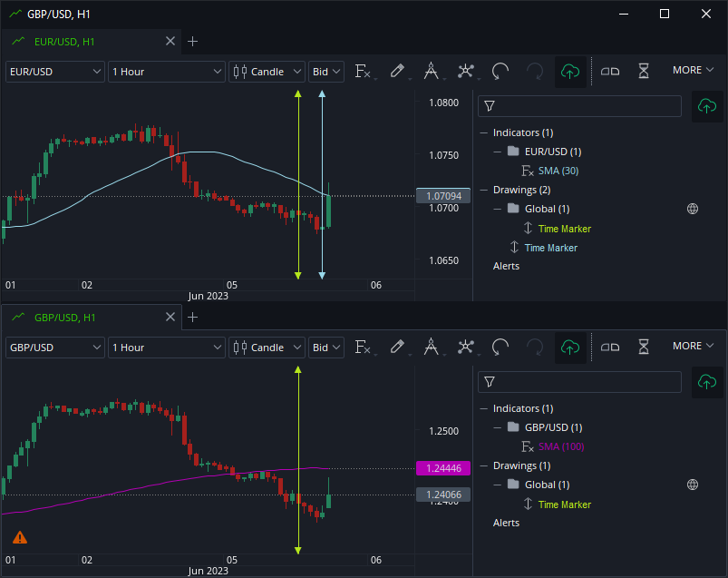Open 1 Hour timeframe dropdown in GBP/USD chart
This screenshot has width=728, height=578.
166,348
